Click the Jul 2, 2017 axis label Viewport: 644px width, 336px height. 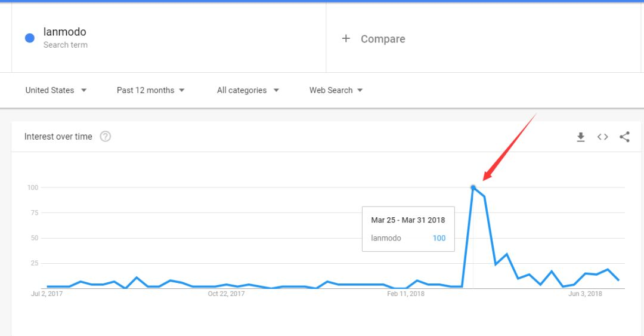[x=47, y=294]
